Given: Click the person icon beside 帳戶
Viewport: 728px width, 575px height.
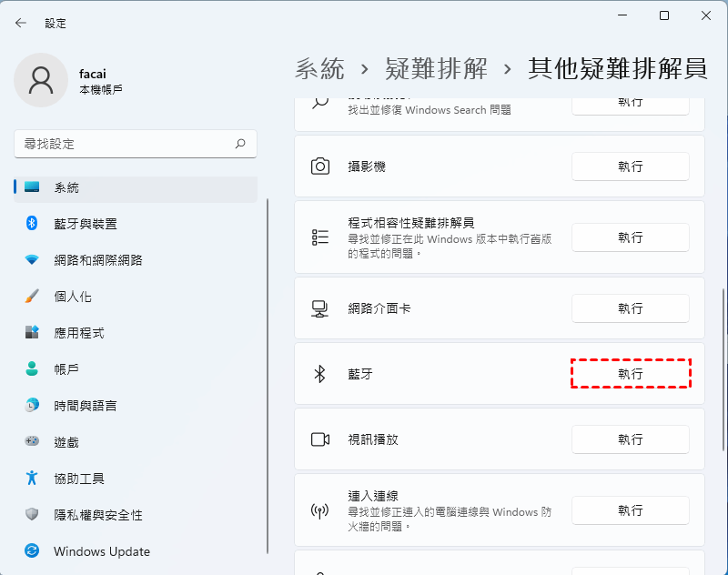Looking at the screenshot, I should click(32, 368).
